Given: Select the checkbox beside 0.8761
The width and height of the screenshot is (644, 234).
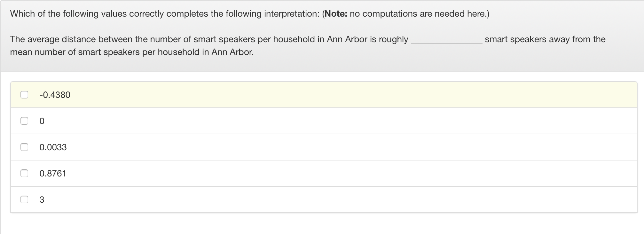Looking at the screenshot, I should click(x=24, y=173).
